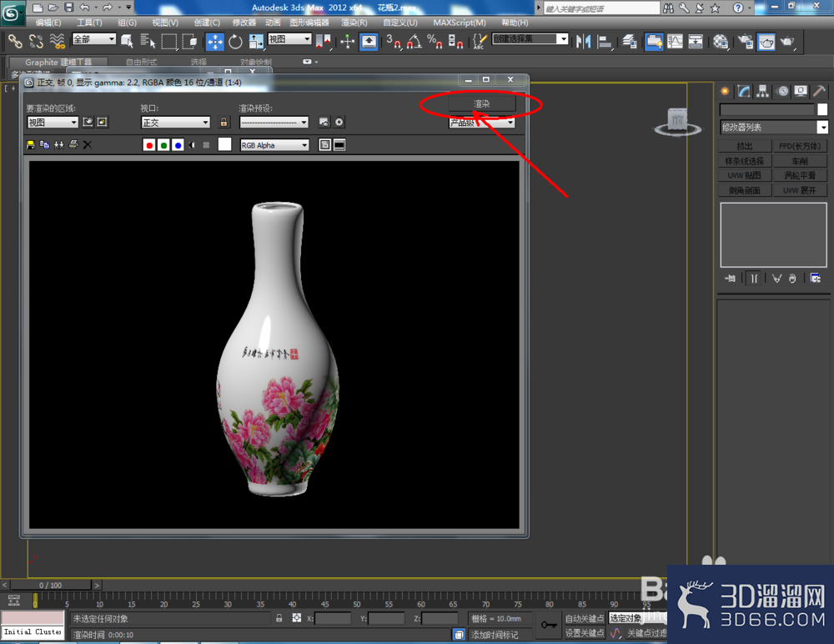
Task: Click the 挤出 modifier button
Action: point(745,146)
